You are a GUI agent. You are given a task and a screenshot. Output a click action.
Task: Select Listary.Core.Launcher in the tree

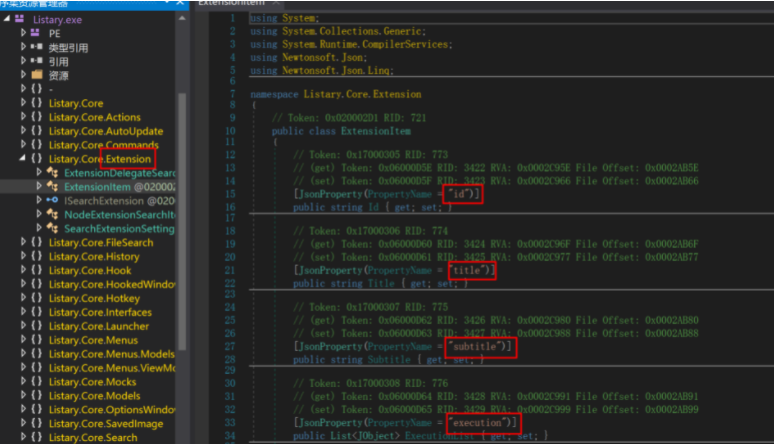tap(99, 327)
